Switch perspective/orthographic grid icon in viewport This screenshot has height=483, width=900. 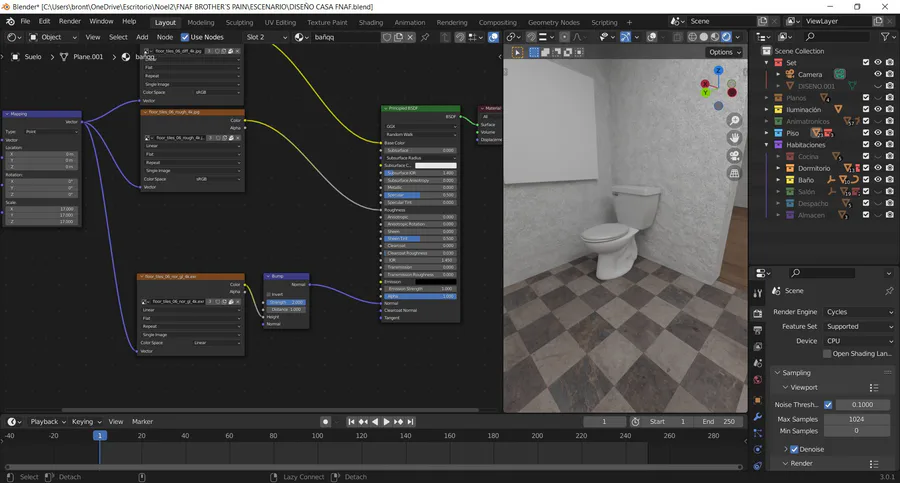pos(734,174)
